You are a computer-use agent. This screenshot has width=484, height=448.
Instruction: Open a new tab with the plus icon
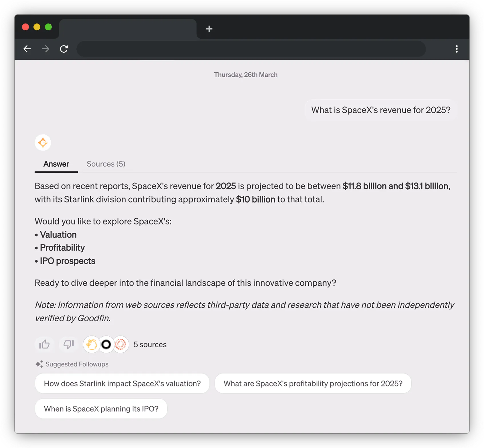(x=209, y=29)
